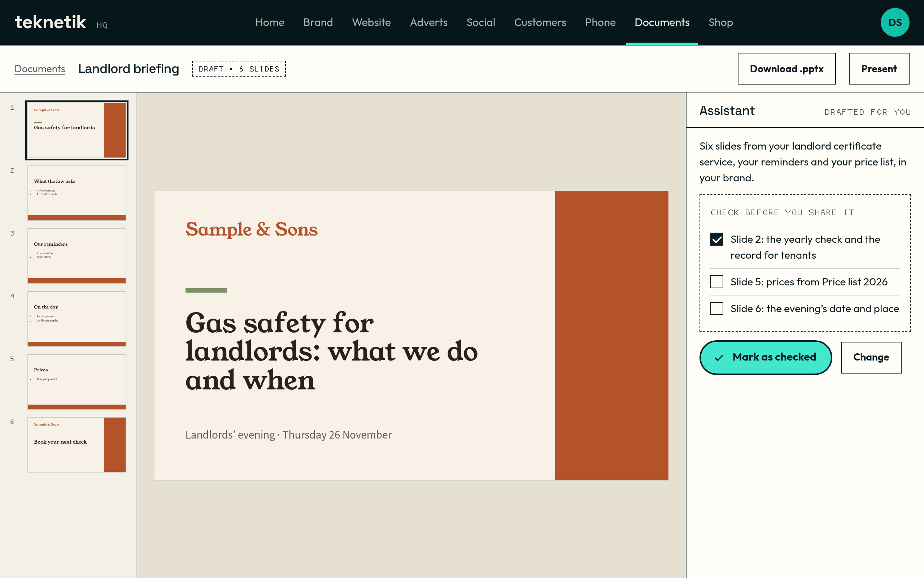Click the Change button
Screen dimensions: 924x578
871,357
